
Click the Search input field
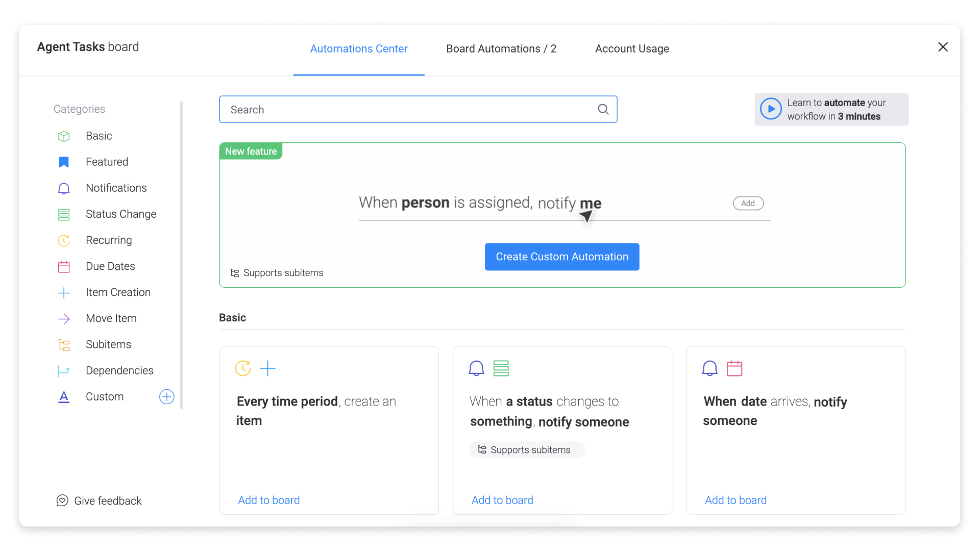418,109
